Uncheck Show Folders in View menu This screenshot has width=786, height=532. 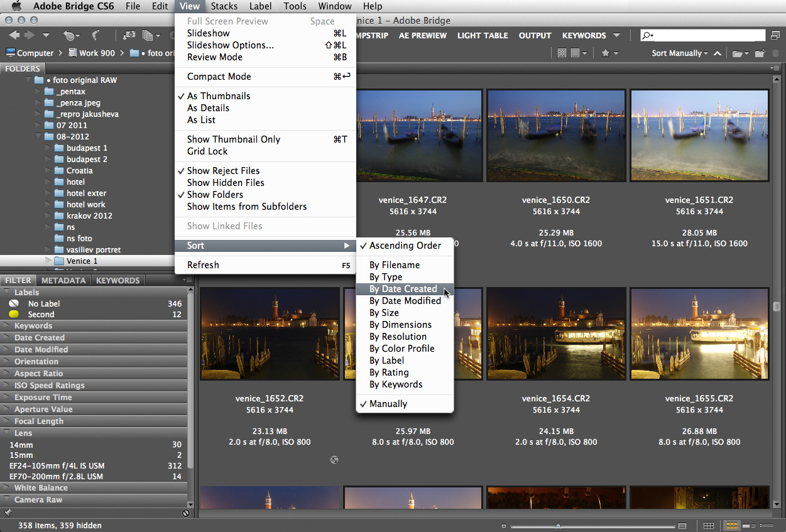[x=215, y=195]
